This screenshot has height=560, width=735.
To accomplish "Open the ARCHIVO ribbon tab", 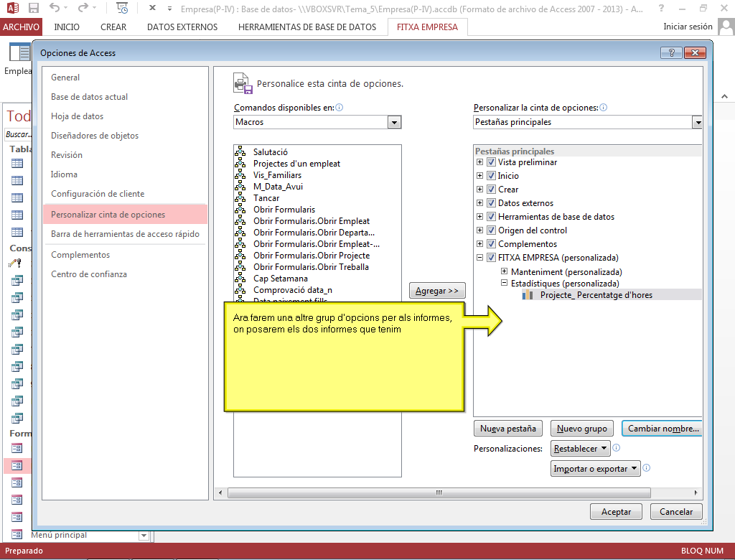I will tap(21, 27).
